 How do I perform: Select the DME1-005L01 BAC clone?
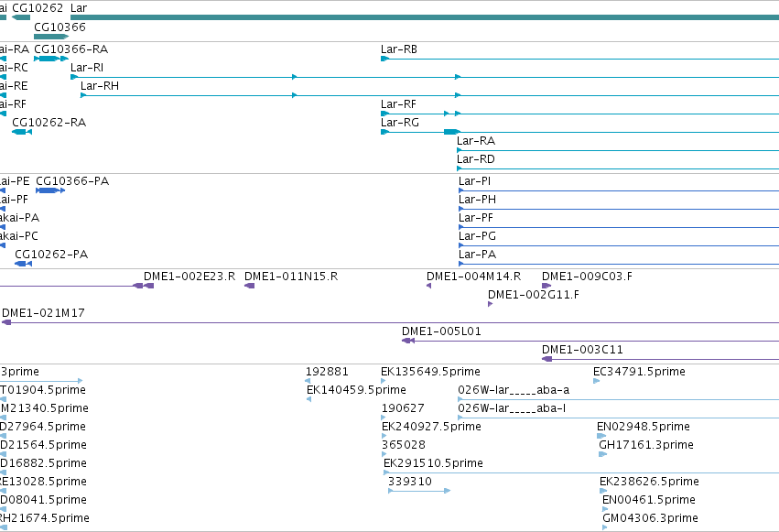tap(590, 341)
